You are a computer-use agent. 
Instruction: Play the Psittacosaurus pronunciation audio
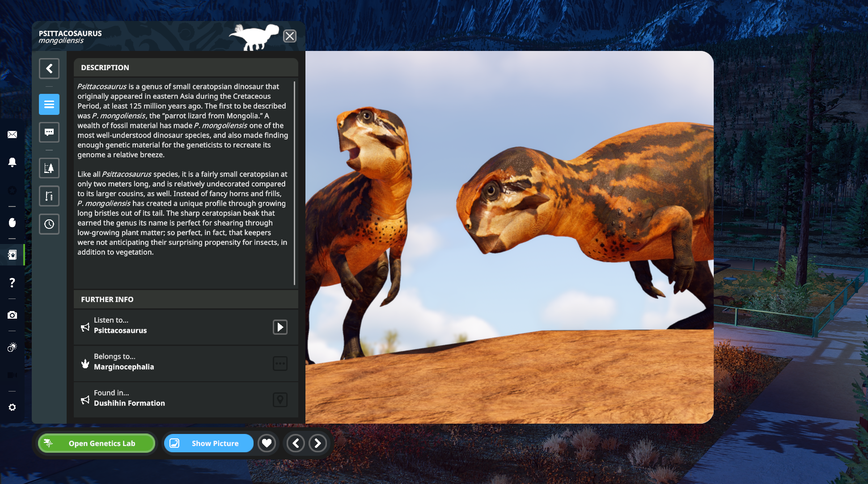(280, 327)
